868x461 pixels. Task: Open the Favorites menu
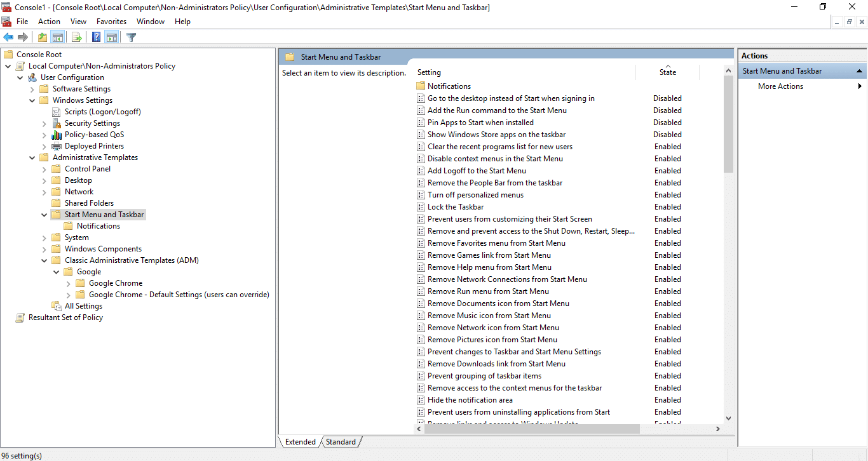tap(112, 22)
